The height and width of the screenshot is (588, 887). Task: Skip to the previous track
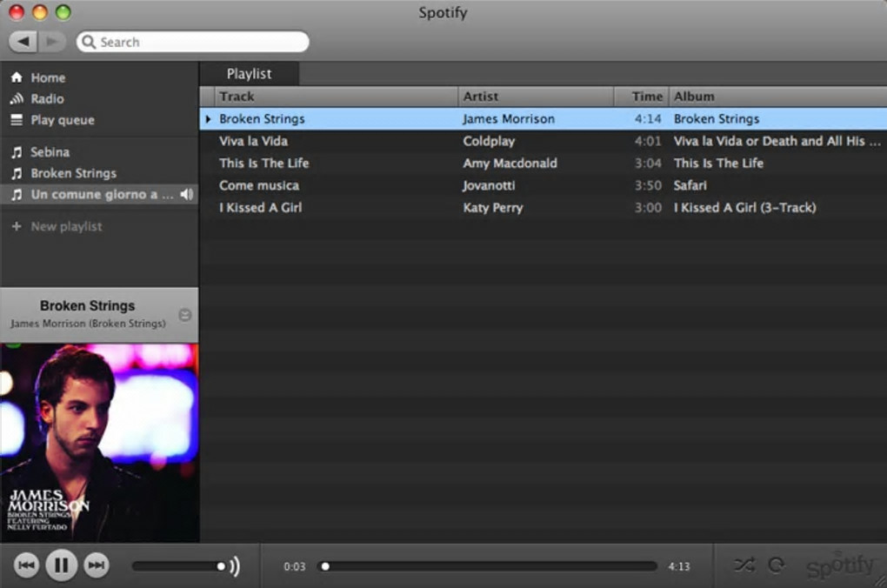point(26,565)
